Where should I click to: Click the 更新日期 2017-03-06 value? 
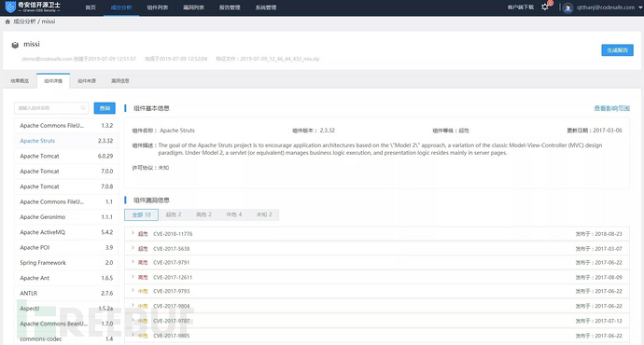[608, 131]
